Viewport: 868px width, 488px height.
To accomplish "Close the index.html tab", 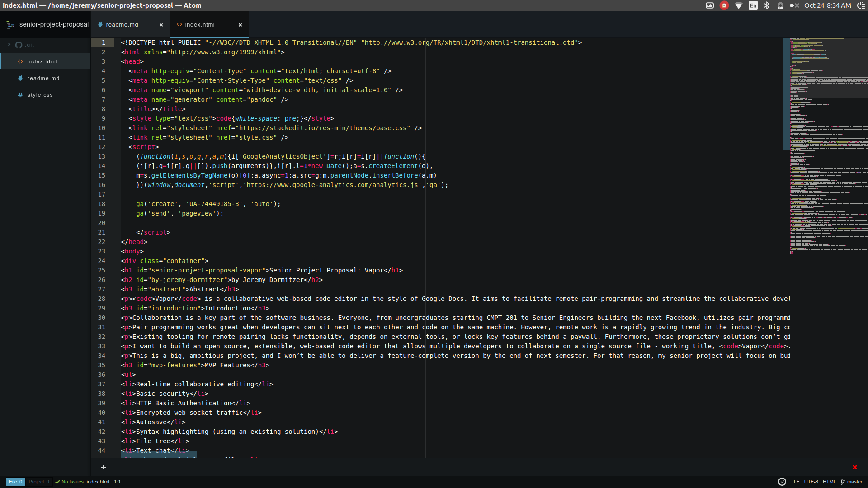I will tap(240, 25).
